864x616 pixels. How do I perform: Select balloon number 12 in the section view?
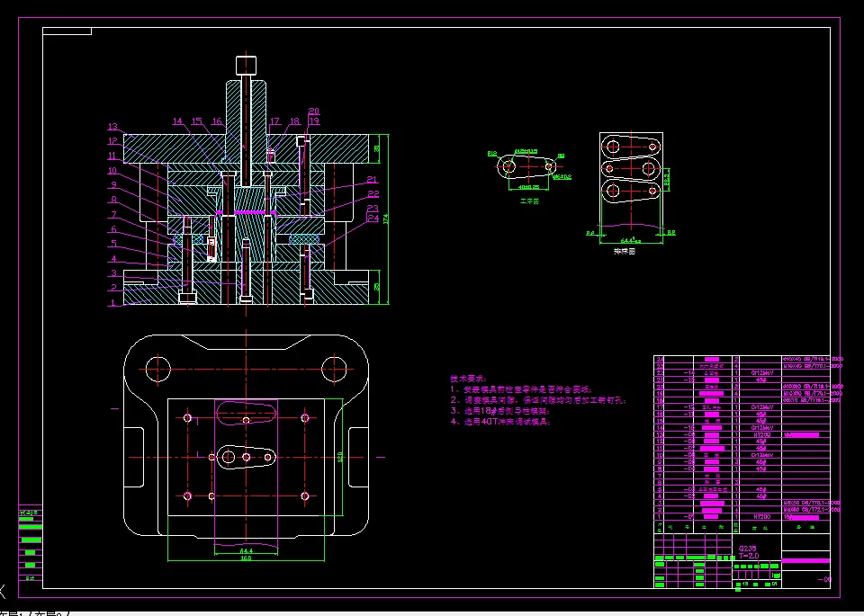(113, 141)
